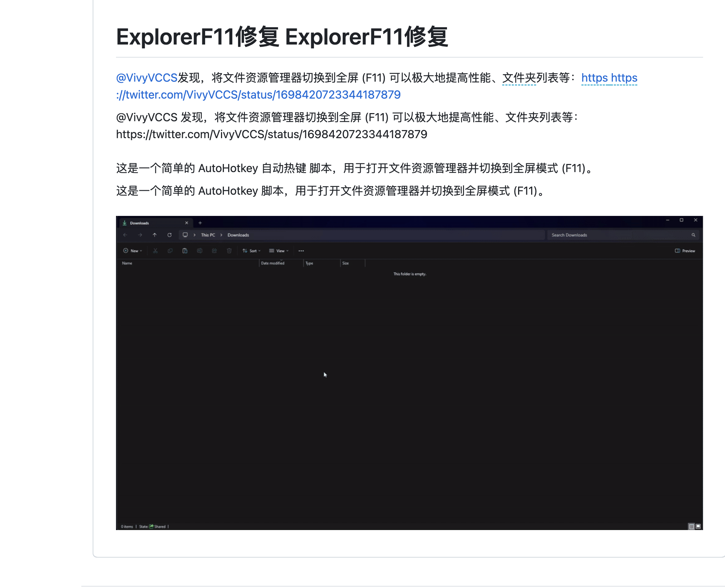
Task: Click the Forward arrow in Explorer screenshot
Action: point(140,235)
